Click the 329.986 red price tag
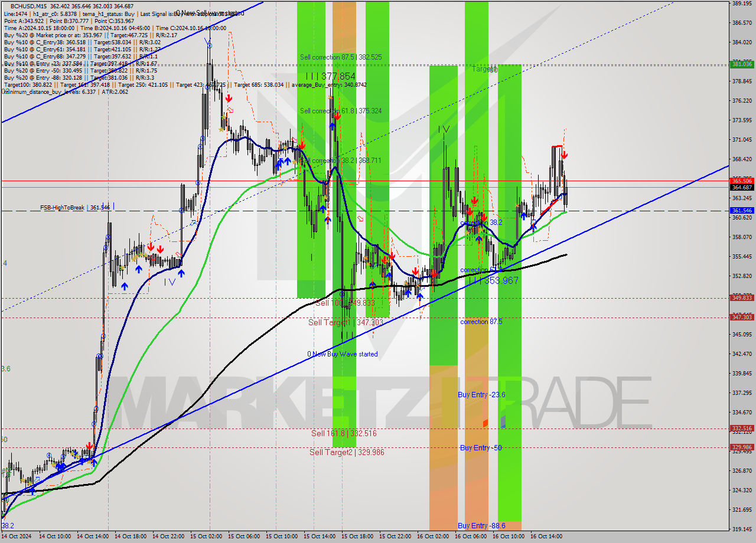Image resolution: width=756 pixels, height=543 pixels. (742, 447)
